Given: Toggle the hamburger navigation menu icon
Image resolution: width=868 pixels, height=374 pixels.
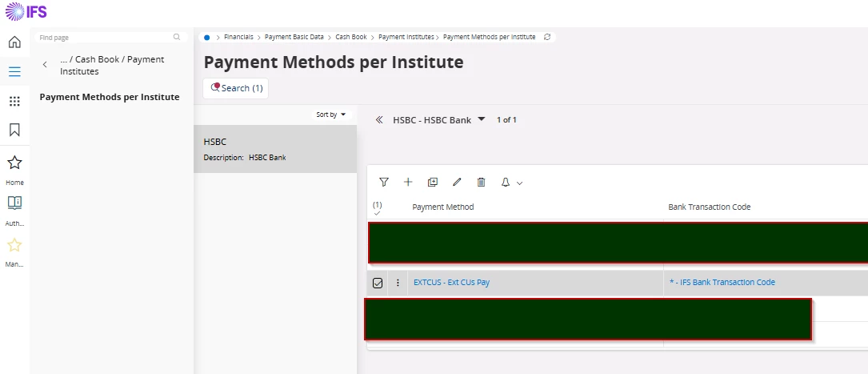Looking at the screenshot, I should tap(14, 71).
